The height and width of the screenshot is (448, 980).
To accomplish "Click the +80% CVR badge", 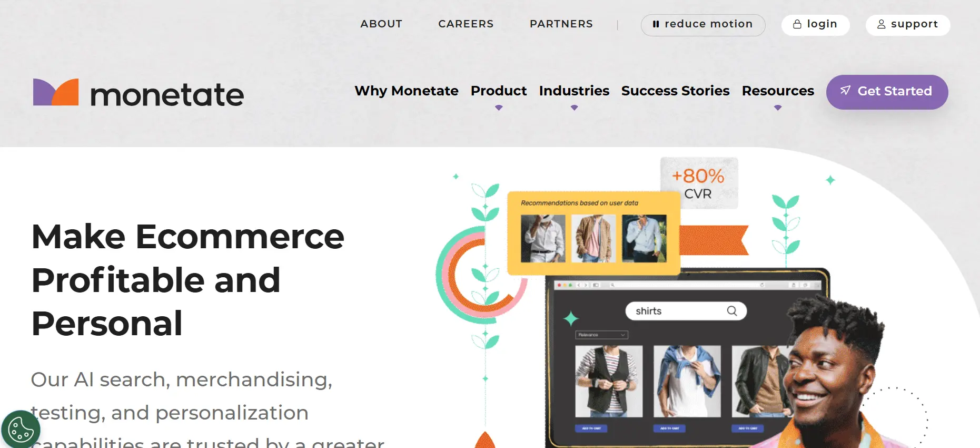I will [x=699, y=183].
